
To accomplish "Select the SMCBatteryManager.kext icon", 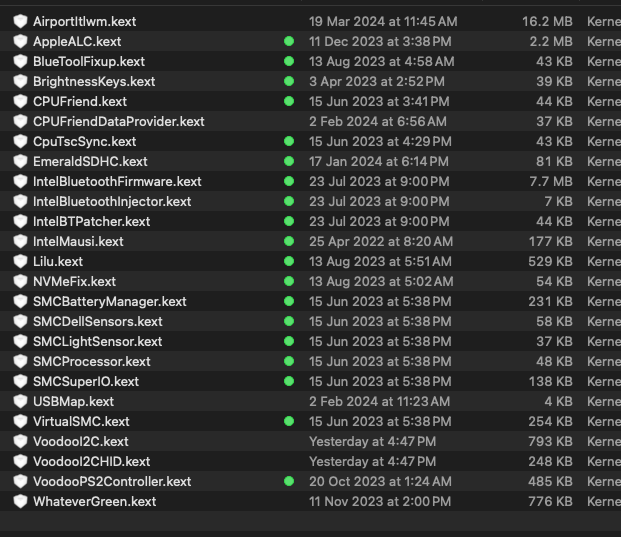I will coord(20,301).
